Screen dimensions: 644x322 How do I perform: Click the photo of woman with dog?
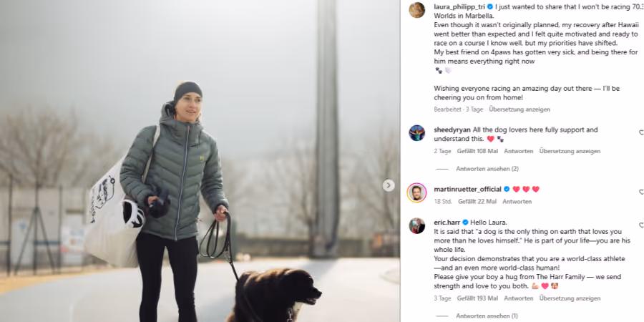coord(200,161)
